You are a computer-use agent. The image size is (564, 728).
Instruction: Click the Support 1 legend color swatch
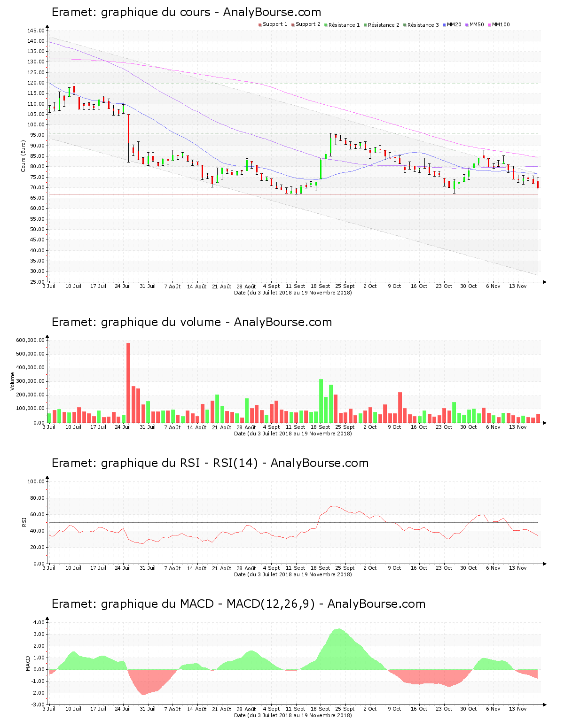click(260, 25)
